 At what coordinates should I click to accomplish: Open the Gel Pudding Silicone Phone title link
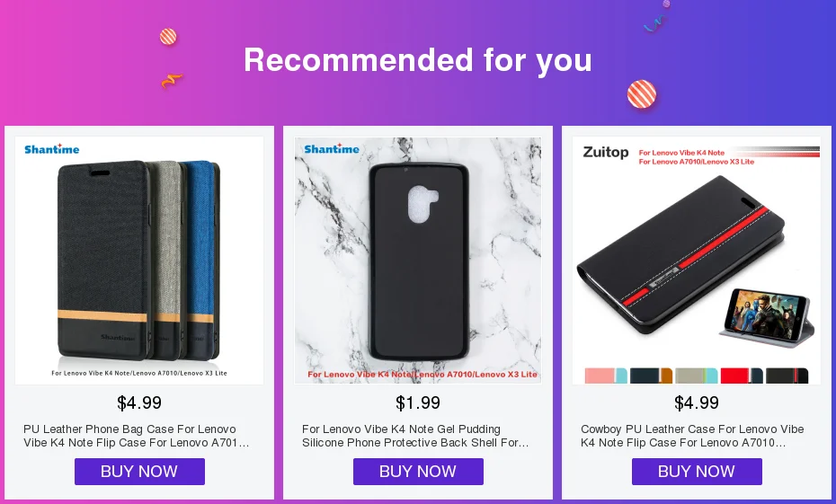point(415,436)
